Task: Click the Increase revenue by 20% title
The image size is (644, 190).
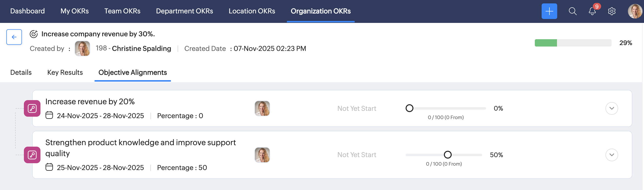Action: tap(90, 102)
